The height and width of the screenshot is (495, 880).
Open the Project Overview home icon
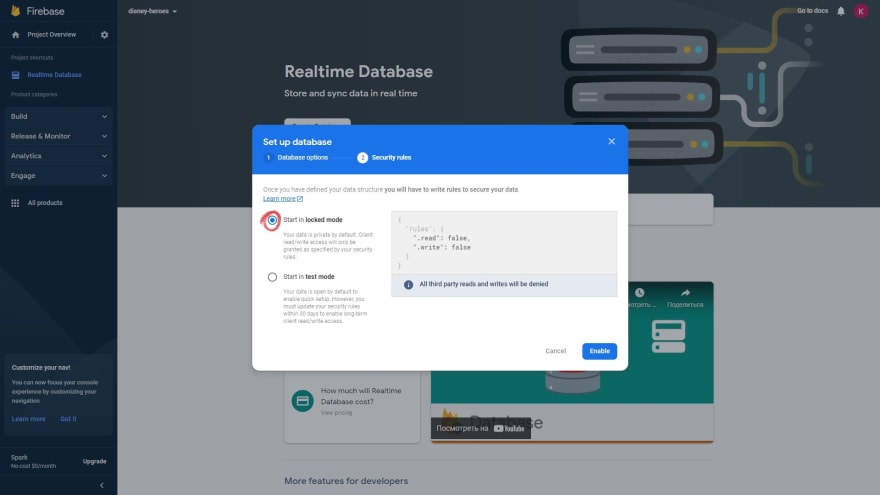pos(16,35)
